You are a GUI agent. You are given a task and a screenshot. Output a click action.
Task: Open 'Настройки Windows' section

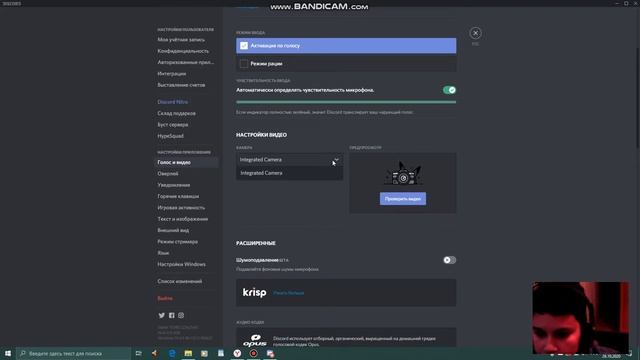pyautogui.click(x=182, y=264)
